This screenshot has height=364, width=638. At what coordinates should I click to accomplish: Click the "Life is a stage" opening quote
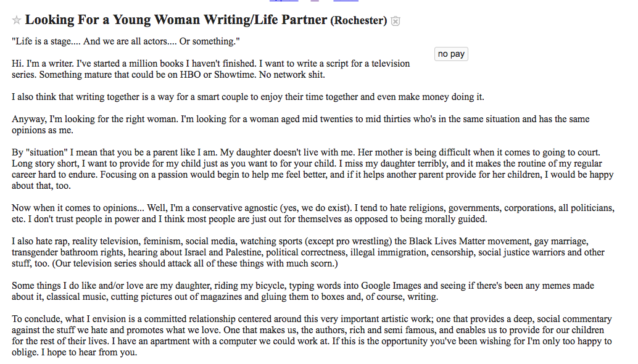click(x=125, y=41)
